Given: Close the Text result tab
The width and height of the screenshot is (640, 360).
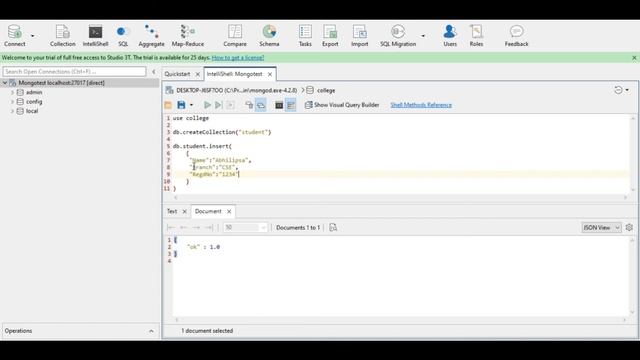Looking at the screenshot, I should coord(184,211).
